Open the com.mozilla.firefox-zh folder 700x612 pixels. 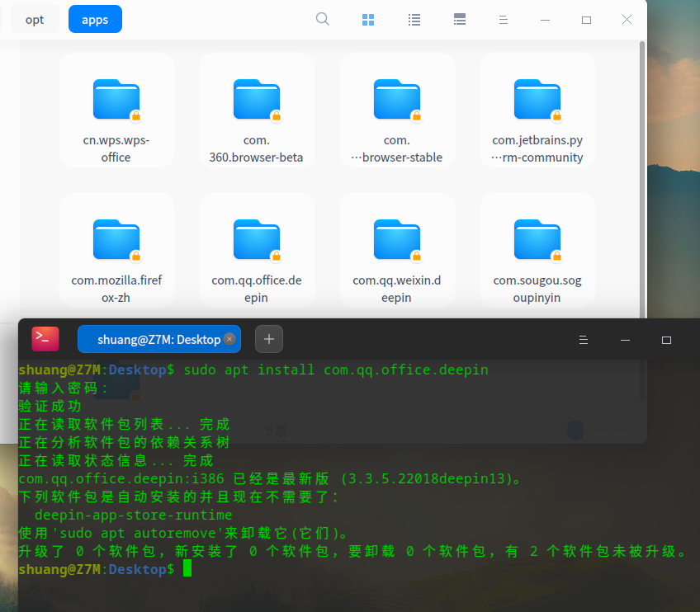point(116,252)
